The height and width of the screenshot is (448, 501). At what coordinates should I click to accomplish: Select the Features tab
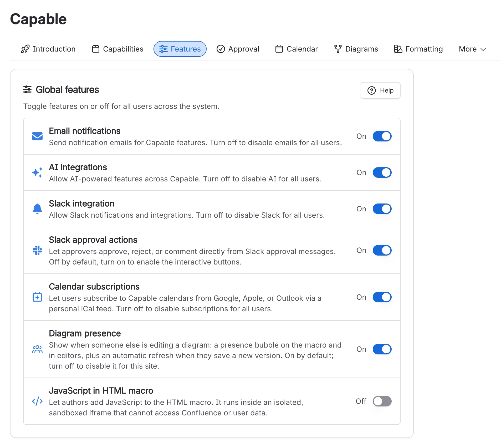[180, 49]
